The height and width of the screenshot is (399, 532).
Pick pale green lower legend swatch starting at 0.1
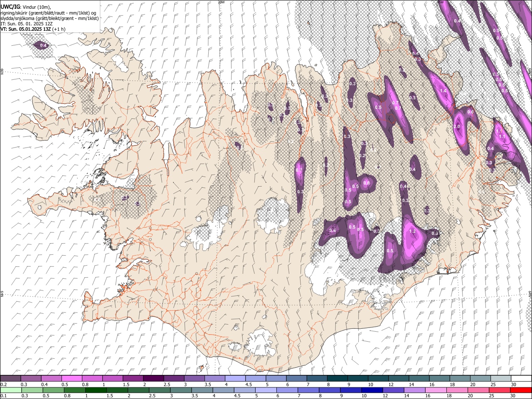click(10, 390)
